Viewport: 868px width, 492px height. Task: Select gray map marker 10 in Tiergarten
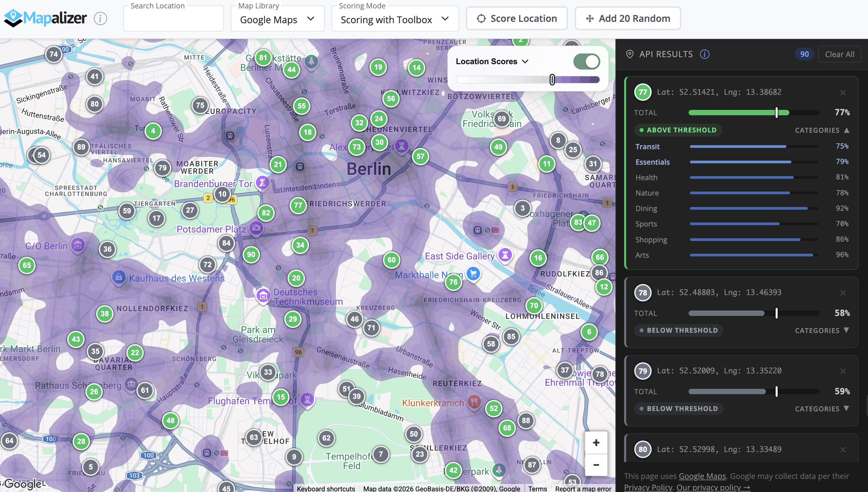click(222, 194)
